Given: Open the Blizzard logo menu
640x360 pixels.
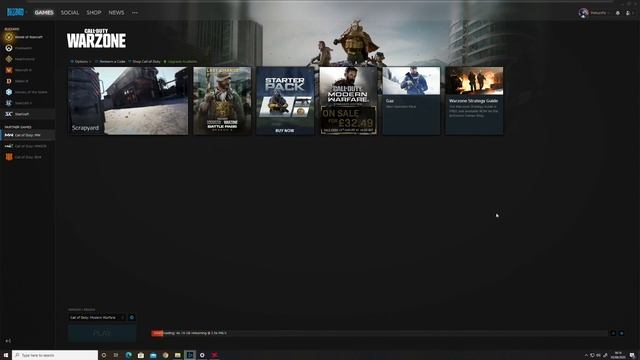Looking at the screenshot, I should point(16,12).
